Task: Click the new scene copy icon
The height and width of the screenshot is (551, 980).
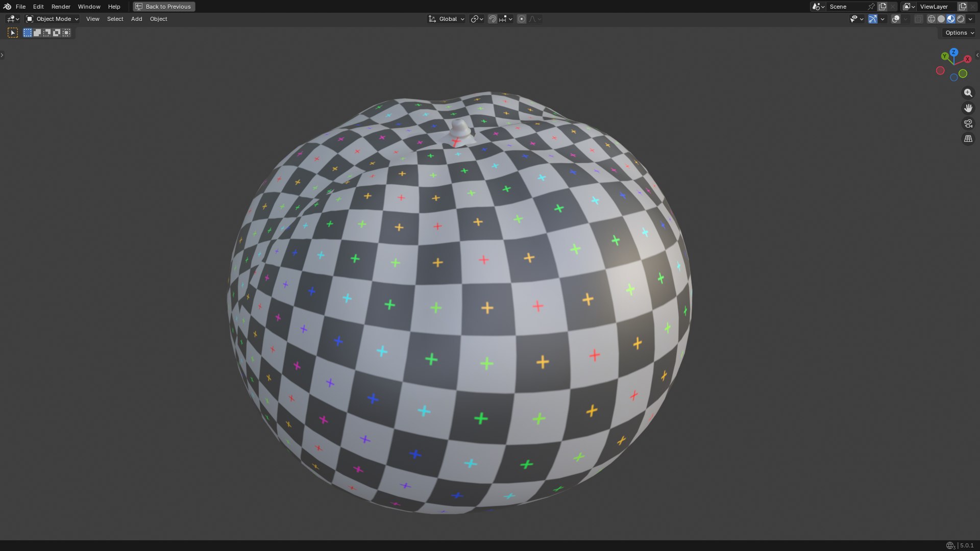Action: (x=883, y=7)
